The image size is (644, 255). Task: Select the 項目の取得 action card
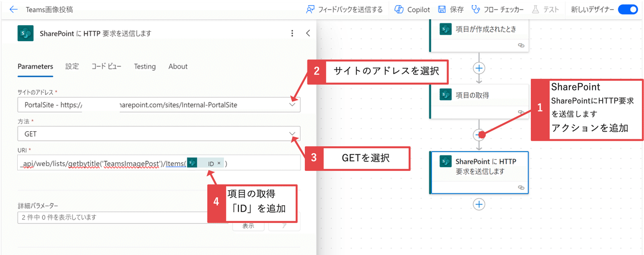[x=479, y=101]
